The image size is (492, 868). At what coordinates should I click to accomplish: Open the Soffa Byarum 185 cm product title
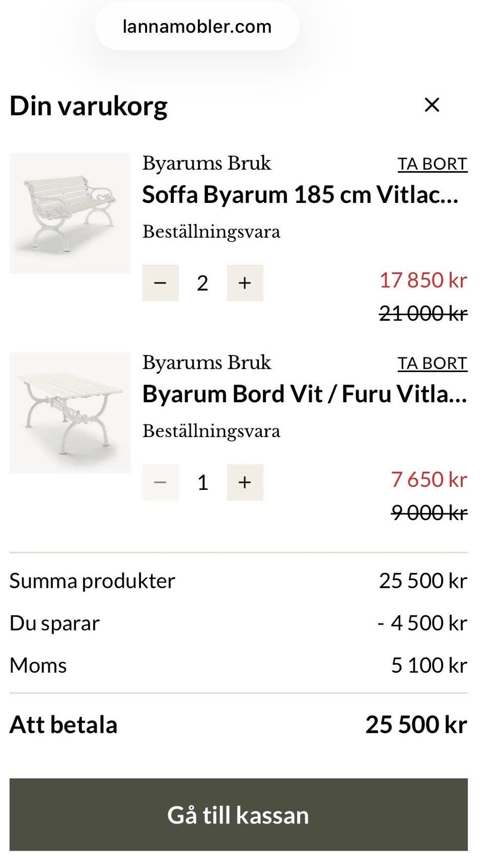coord(300,195)
